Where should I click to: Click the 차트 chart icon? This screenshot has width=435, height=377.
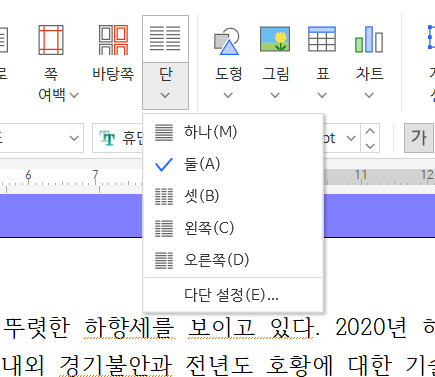coord(369,39)
